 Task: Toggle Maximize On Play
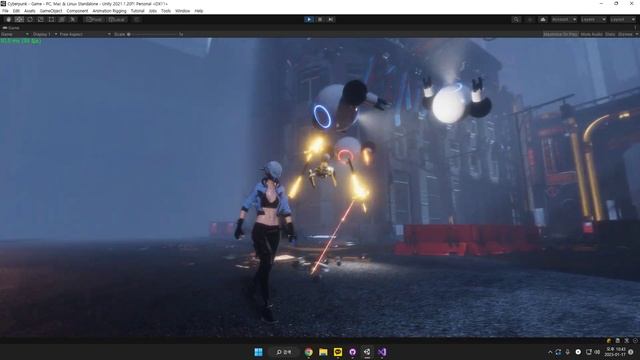(x=560, y=34)
